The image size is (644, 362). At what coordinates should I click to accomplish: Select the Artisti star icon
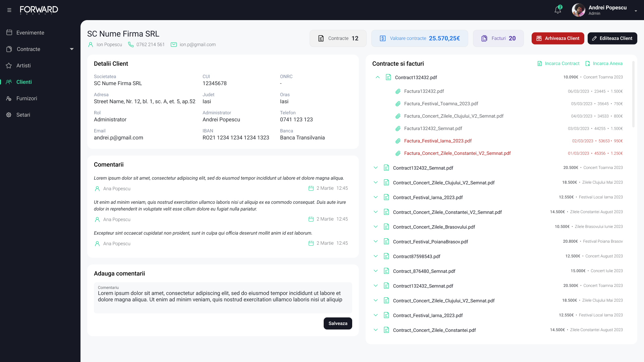click(x=9, y=65)
